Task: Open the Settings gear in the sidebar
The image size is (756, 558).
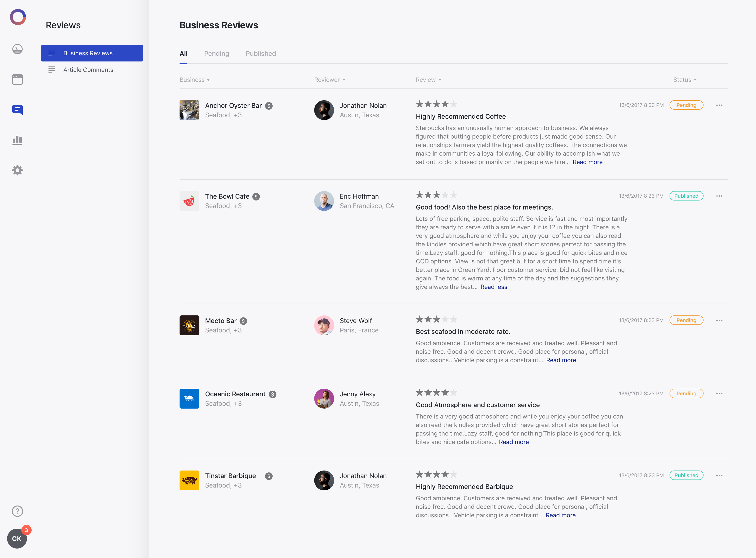Action: click(x=17, y=170)
